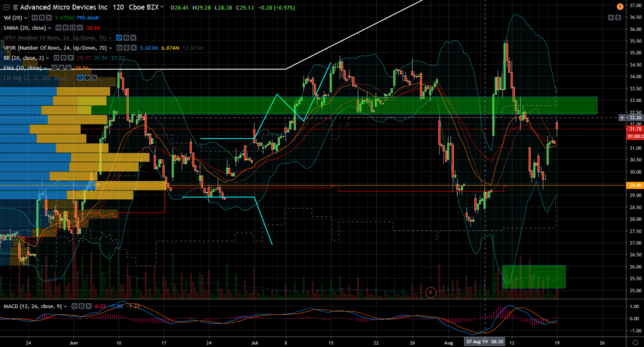The image size is (644, 347).
Task: Hide the SMMA (20, close) indicator
Action: pos(58,28)
